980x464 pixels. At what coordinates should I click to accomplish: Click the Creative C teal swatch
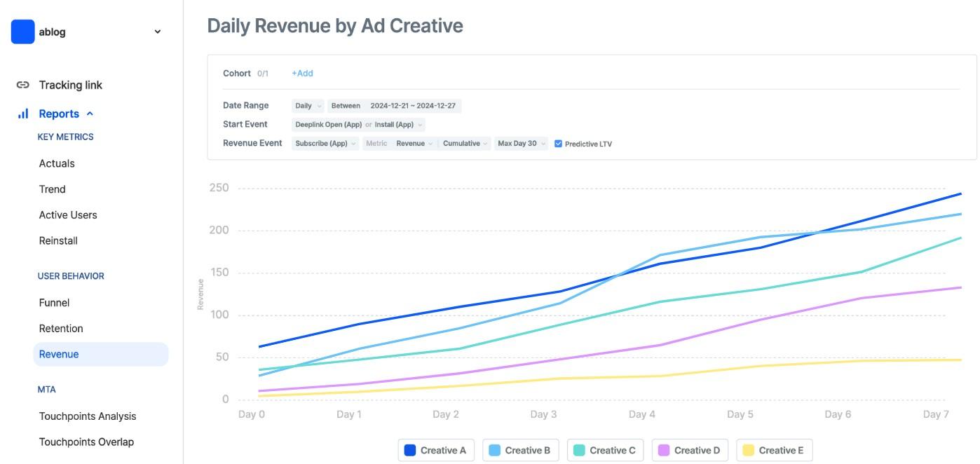580,451
